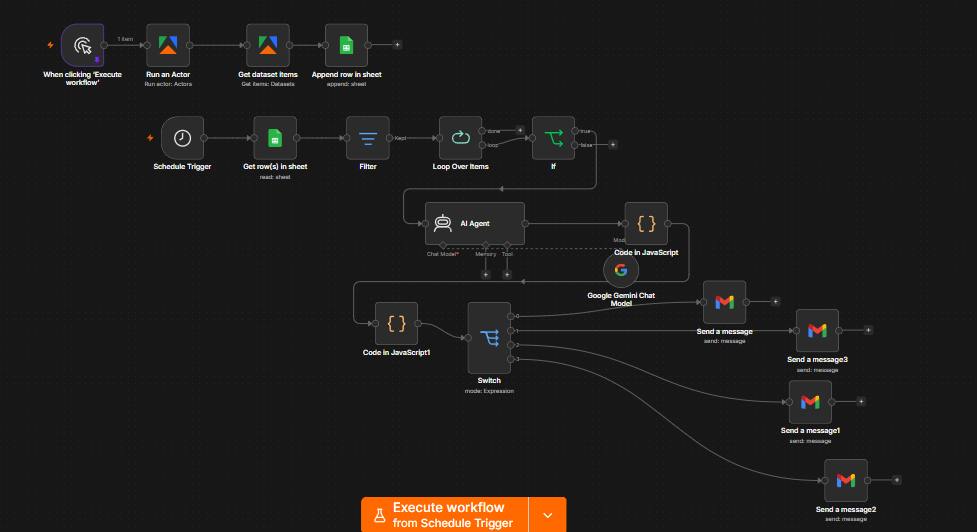Screen dimensions: 977x532
Task: Select the If node
Action: 553,138
